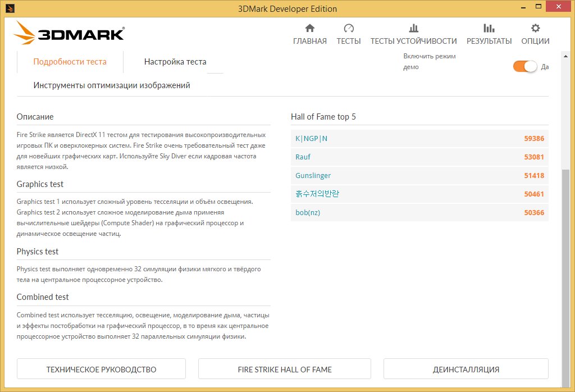Click the scrollbar up arrow

pyautogui.click(x=565, y=56)
